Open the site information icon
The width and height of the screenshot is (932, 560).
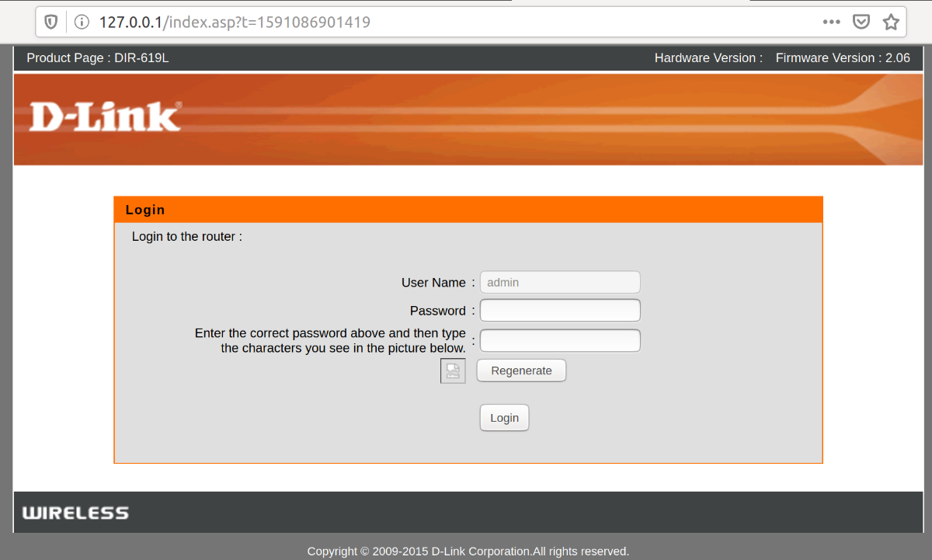[x=82, y=23]
